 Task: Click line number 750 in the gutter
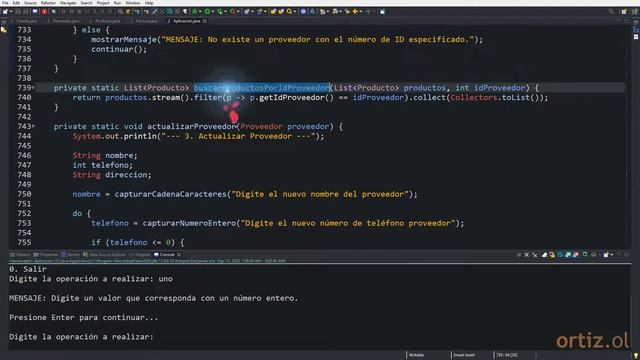[x=24, y=194]
